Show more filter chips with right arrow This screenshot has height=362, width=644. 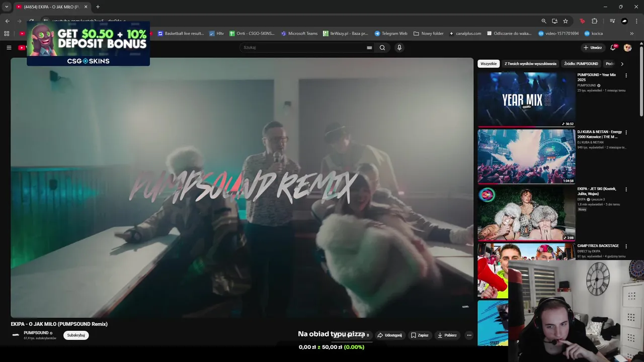pos(622,64)
